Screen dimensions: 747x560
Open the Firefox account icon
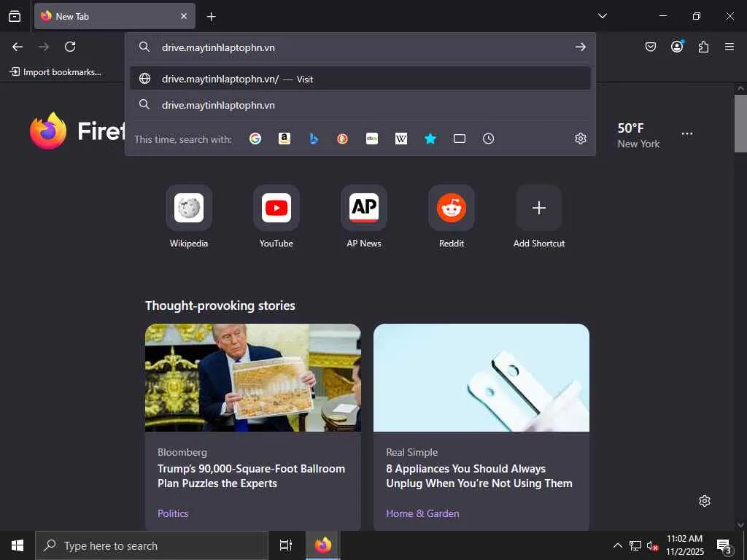pyautogui.click(x=677, y=46)
